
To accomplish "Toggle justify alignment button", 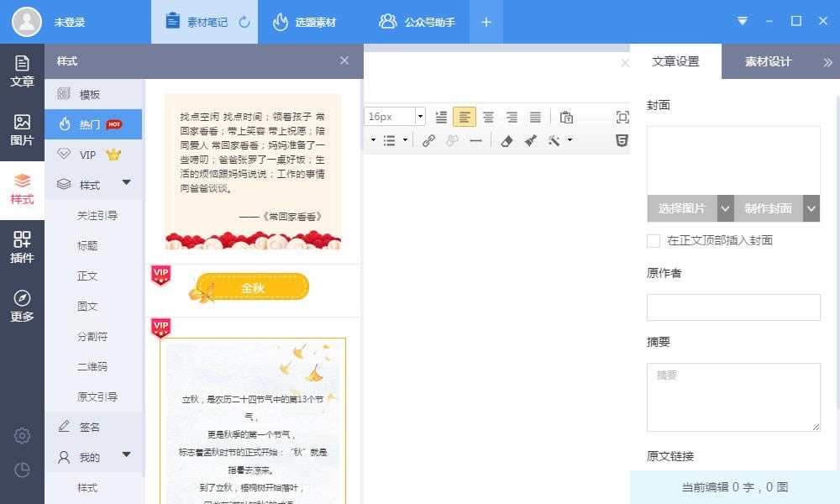I will click(x=535, y=117).
